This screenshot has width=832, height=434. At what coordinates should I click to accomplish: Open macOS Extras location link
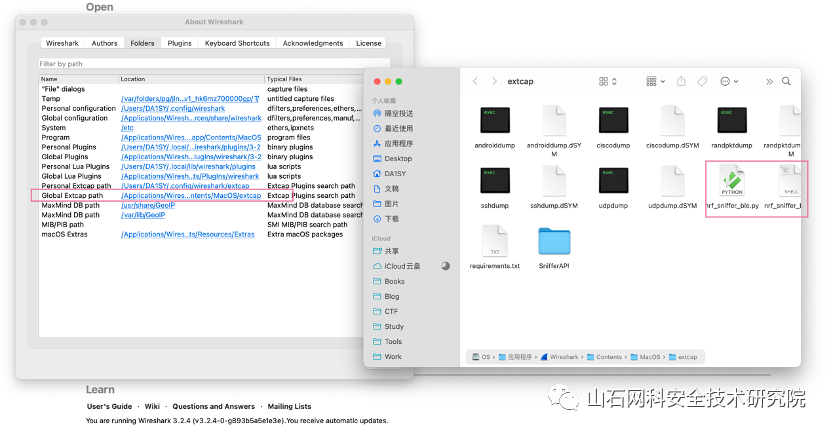pos(188,234)
